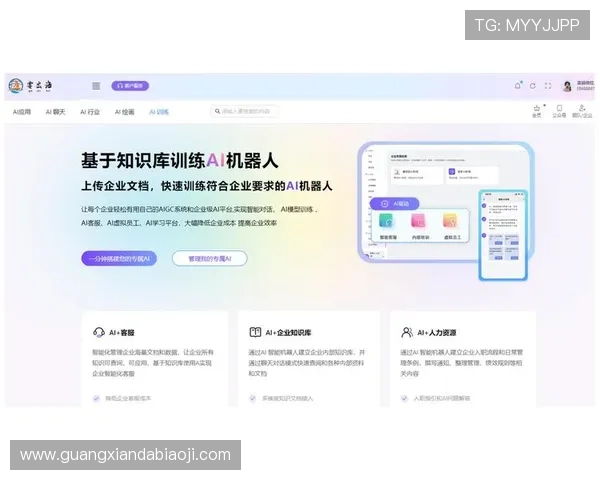This screenshot has width=600, height=480.
Task: Select the AI+客服 card title
Action: (122, 333)
